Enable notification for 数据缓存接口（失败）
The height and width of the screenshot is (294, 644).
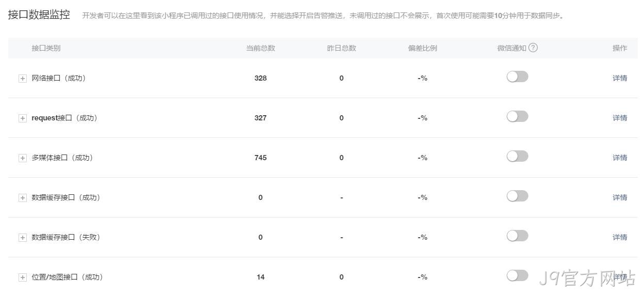pos(517,236)
